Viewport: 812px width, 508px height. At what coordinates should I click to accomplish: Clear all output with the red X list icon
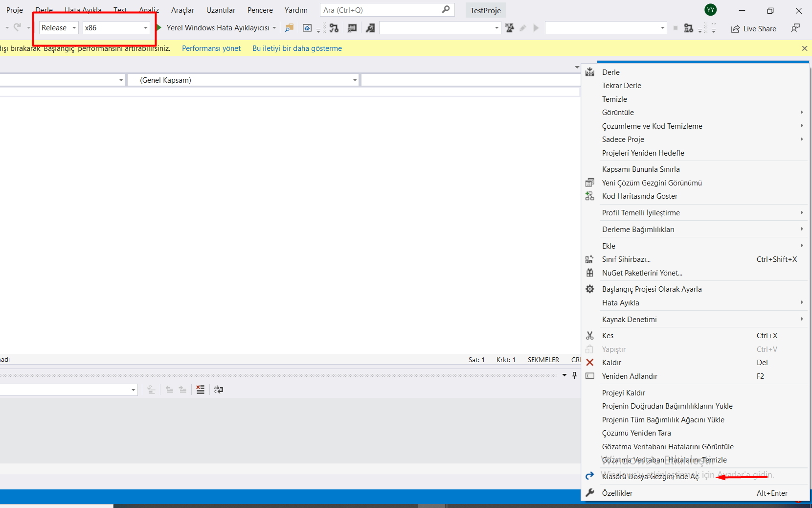(201, 390)
